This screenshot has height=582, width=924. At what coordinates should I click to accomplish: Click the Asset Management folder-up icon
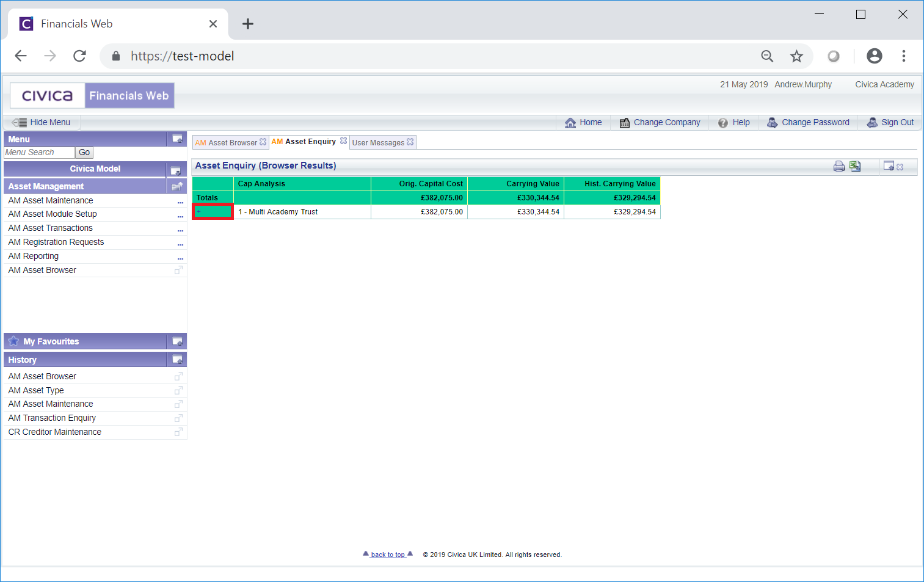coord(177,186)
